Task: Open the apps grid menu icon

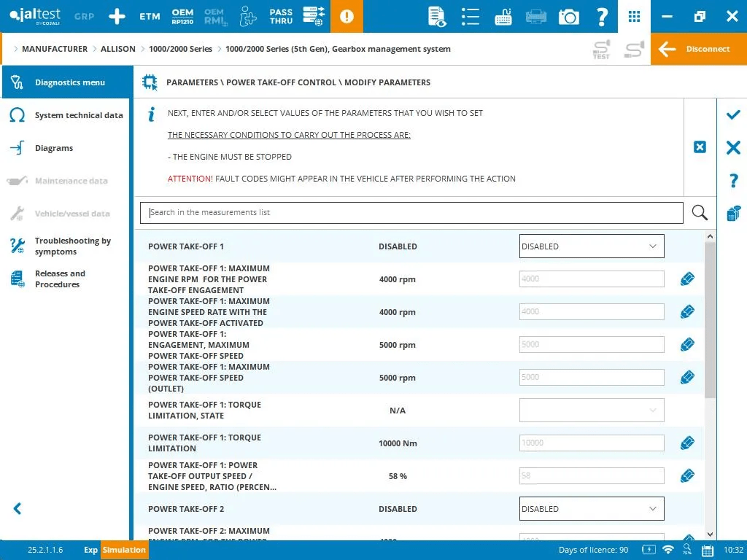Action: coord(635,17)
